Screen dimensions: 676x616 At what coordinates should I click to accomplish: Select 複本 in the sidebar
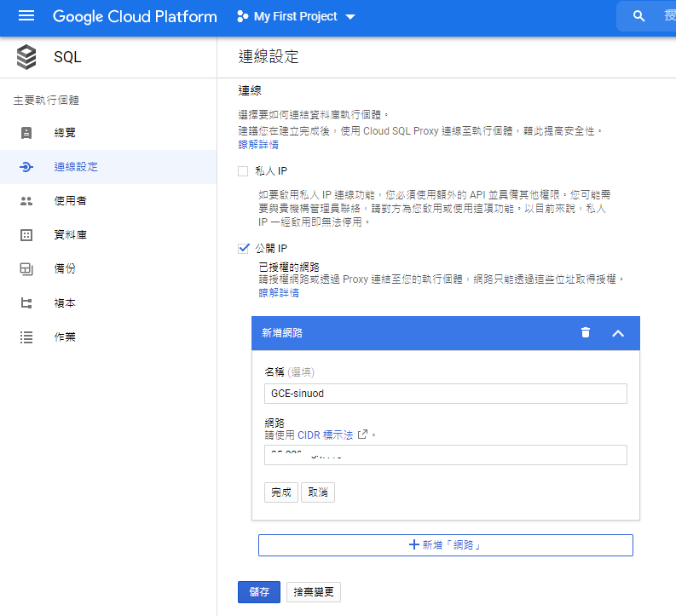coord(65,303)
